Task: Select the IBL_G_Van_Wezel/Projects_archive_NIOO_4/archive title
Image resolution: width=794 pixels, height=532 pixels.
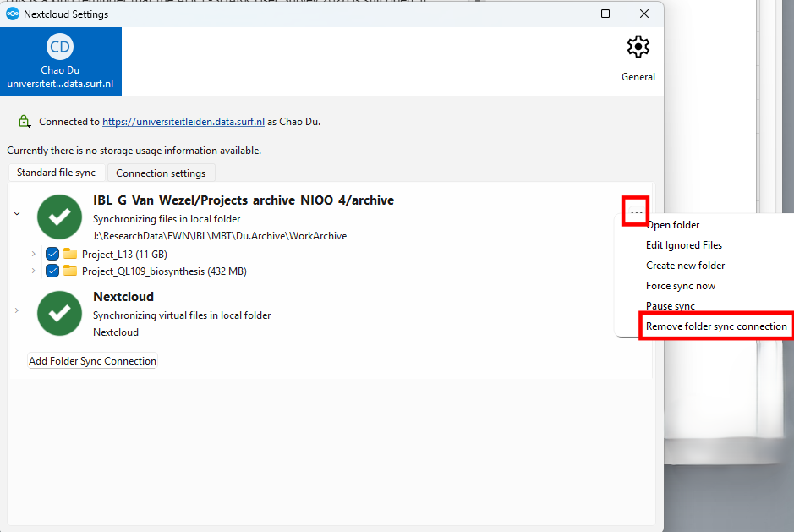Action: coord(244,200)
